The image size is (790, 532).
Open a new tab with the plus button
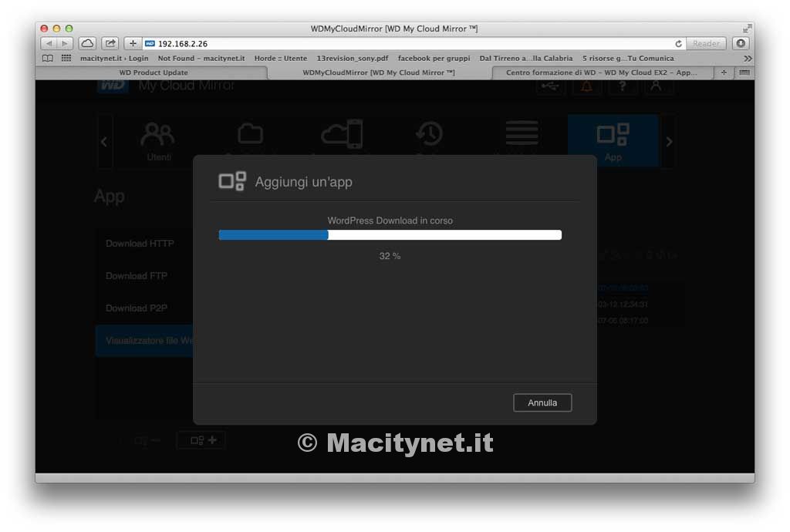pyautogui.click(x=724, y=72)
